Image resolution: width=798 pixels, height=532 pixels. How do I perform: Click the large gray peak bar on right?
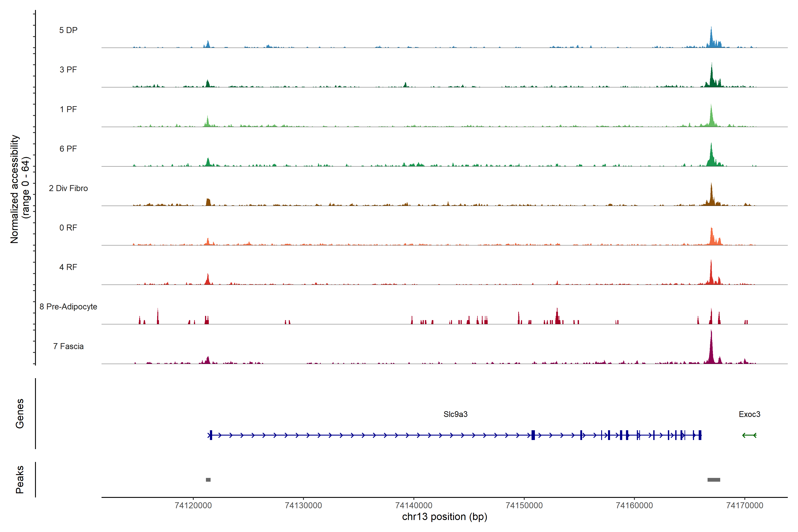[714, 479]
